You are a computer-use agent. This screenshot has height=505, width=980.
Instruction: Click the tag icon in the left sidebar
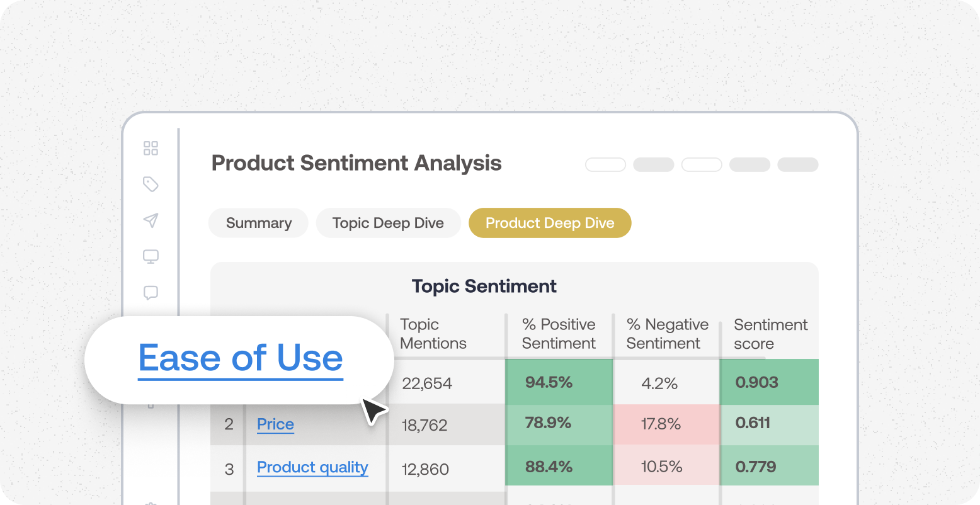pyautogui.click(x=151, y=184)
